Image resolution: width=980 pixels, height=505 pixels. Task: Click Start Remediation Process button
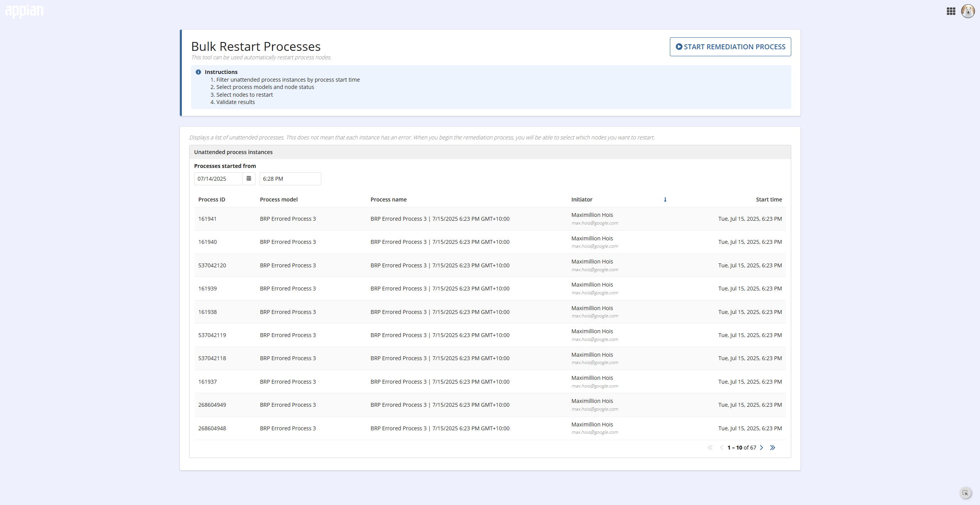[x=730, y=47]
